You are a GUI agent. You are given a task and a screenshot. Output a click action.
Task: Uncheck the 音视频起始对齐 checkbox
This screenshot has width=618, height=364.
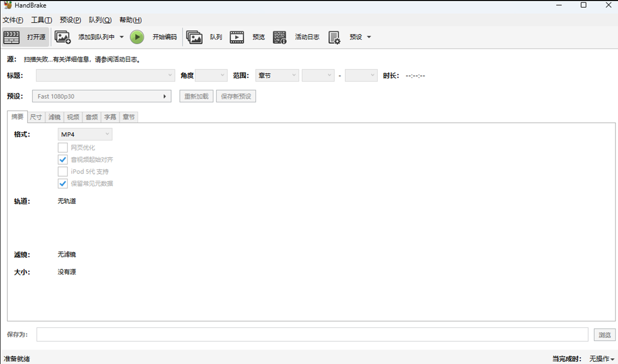(63, 160)
